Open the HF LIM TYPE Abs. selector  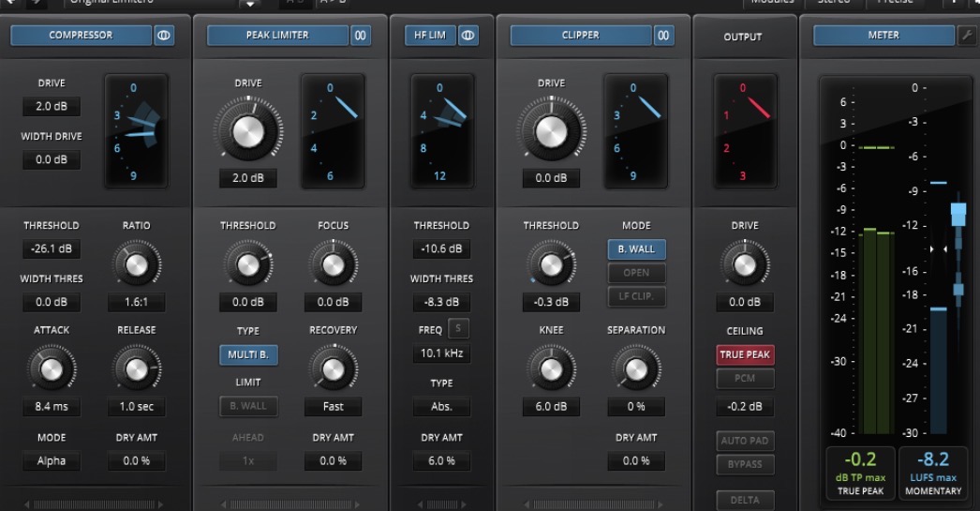pos(442,407)
